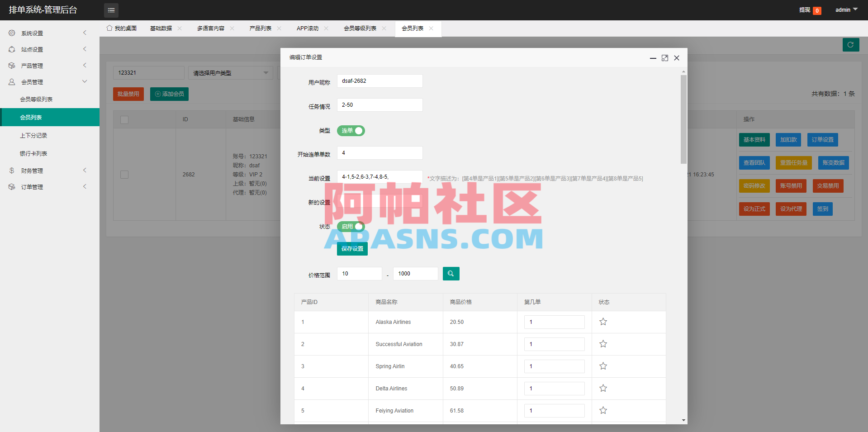The height and width of the screenshot is (432, 868).
Task: Click the 添加会员 button
Action: (x=169, y=94)
